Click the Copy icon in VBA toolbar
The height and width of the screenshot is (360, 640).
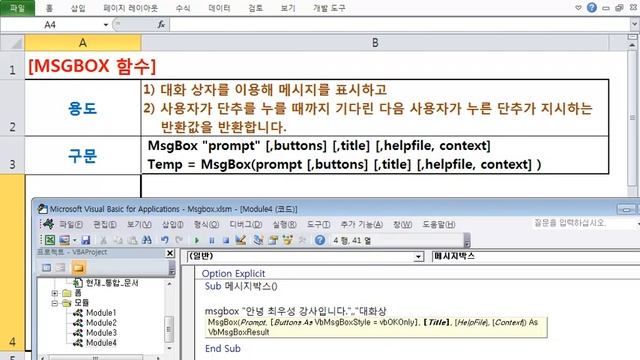tap(118, 240)
